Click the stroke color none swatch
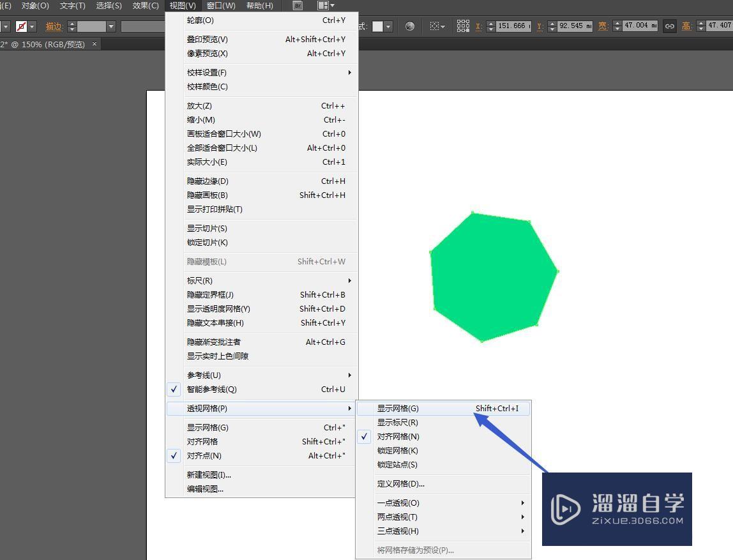The image size is (733, 560). 21,26
